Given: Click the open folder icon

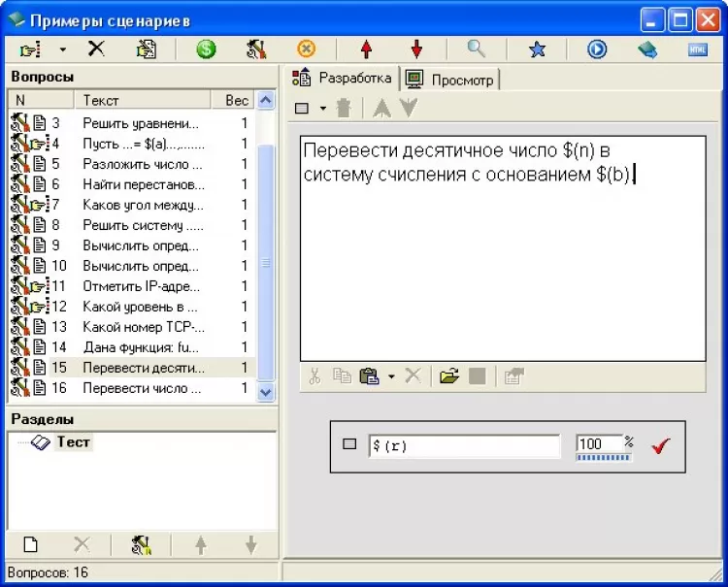Looking at the screenshot, I should pos(449,375).
